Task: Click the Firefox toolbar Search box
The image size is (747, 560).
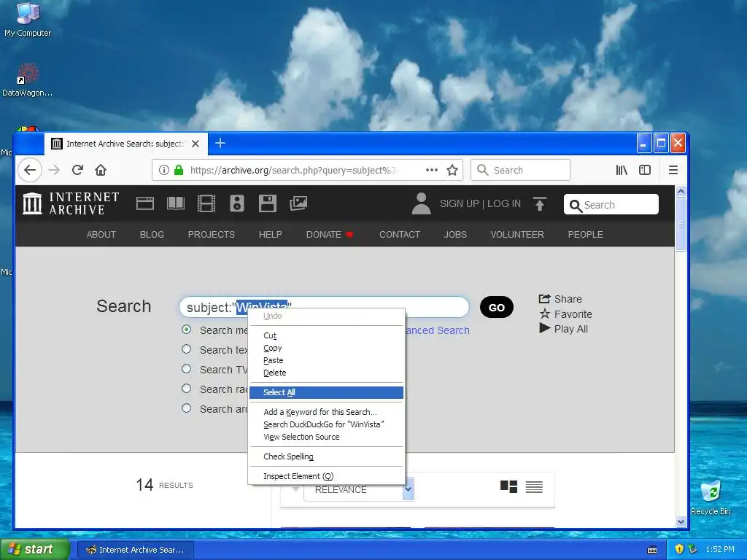Action: point(520,170)
